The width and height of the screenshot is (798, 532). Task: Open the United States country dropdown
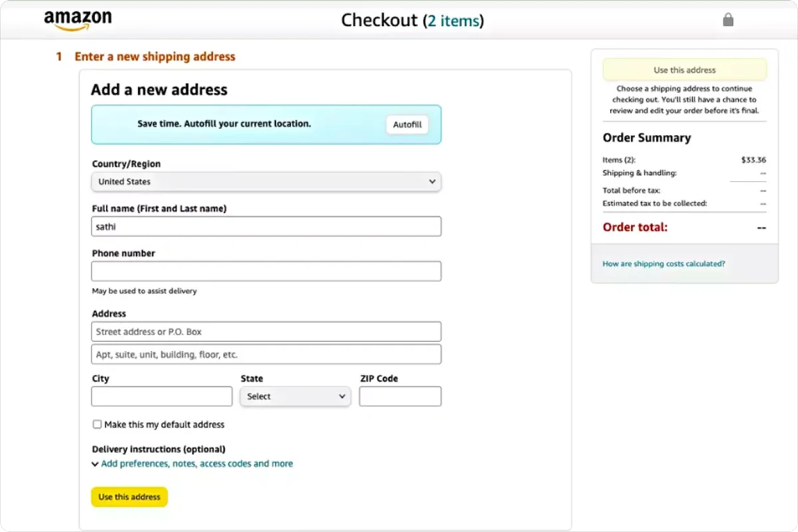[x=266, y=182]
